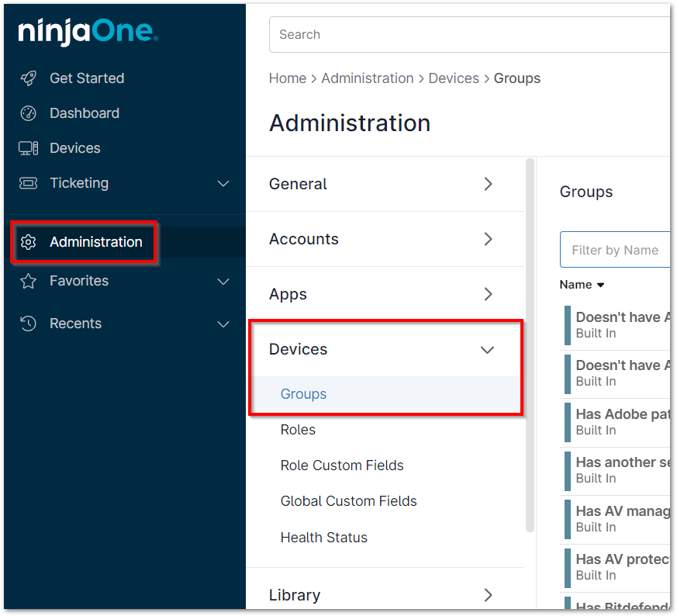The image size is (677, 616).
Task: Switch to Health Status settings
Action: (323, 537)
